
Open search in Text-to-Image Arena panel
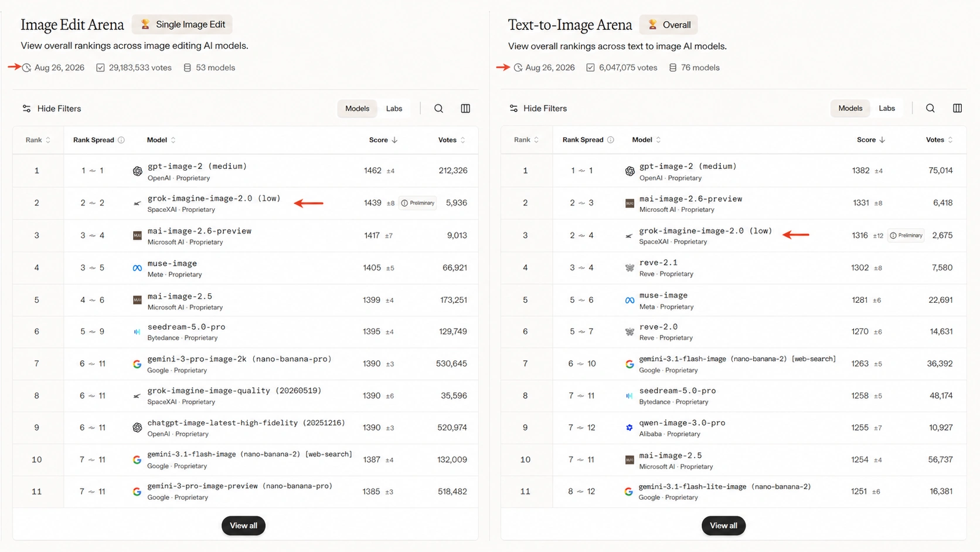[x=930, y=108]
